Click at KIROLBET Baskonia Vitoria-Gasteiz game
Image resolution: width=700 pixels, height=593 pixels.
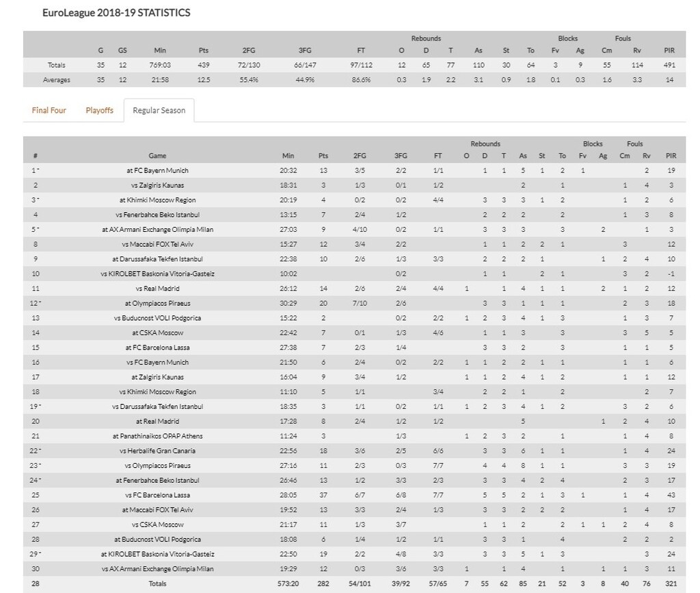(158, 554)
